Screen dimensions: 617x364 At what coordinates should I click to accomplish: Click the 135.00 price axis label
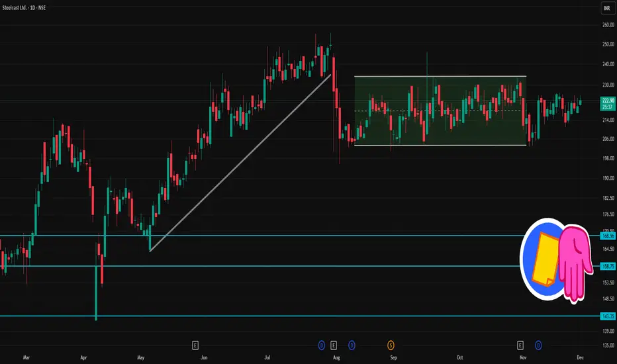[608, 345]
